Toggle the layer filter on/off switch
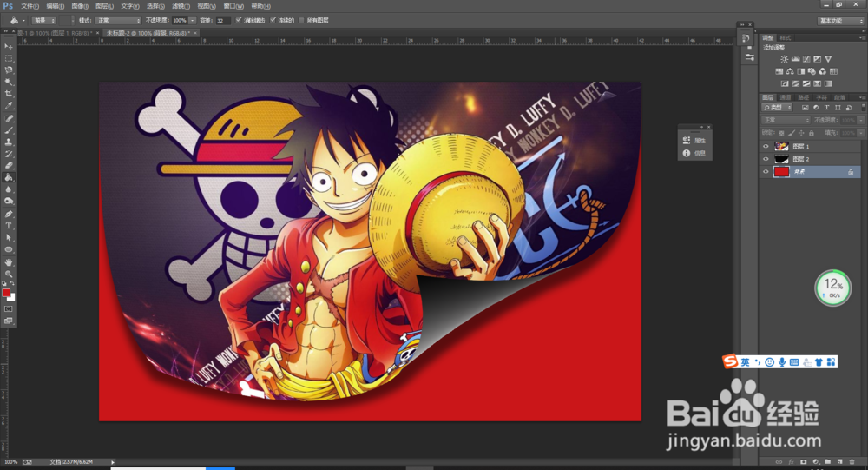The width and height of the screenshot is (868, 470). tap(863, 108)
